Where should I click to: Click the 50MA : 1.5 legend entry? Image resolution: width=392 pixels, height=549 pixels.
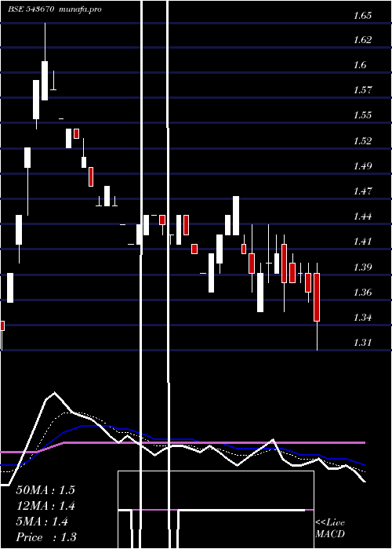(45, 490)
